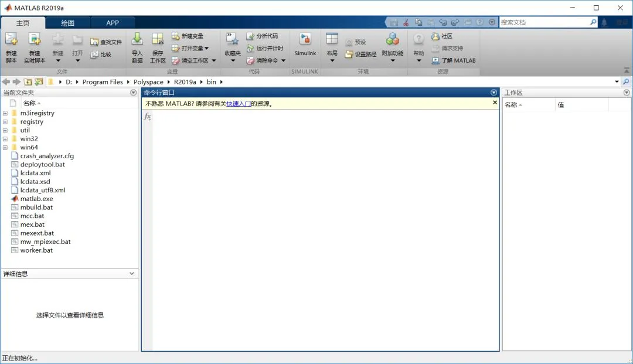Click the Save Workspace (保存工作区) icon
Screen dimensions: 633x364
click(x=158, y=39)
